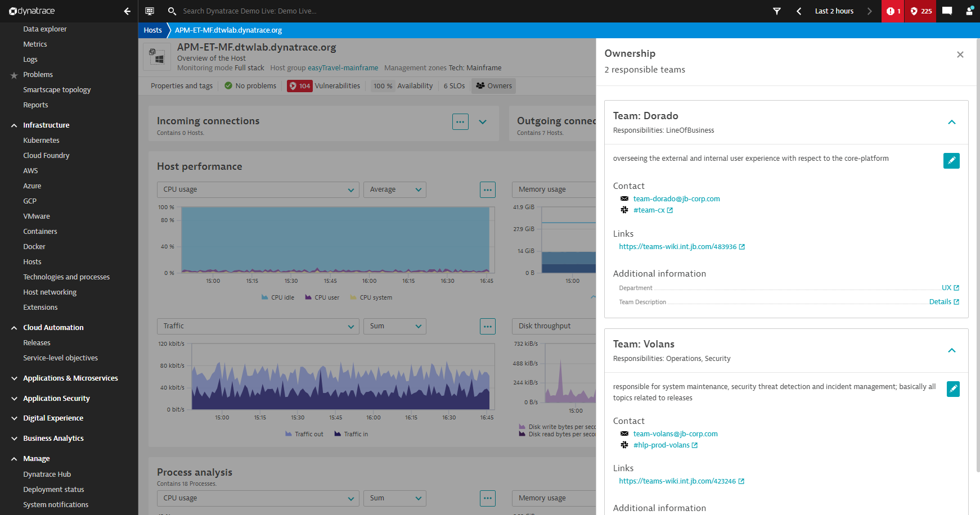Open Properties and tags tab

coord(182,86)
